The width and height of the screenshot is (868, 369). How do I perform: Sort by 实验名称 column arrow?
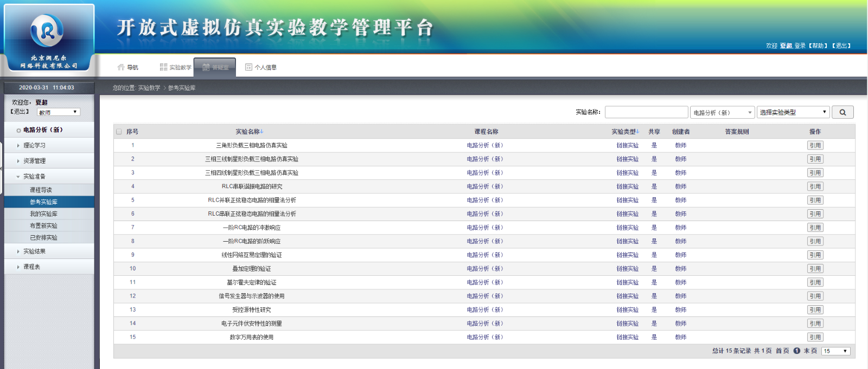pos(261,132)
